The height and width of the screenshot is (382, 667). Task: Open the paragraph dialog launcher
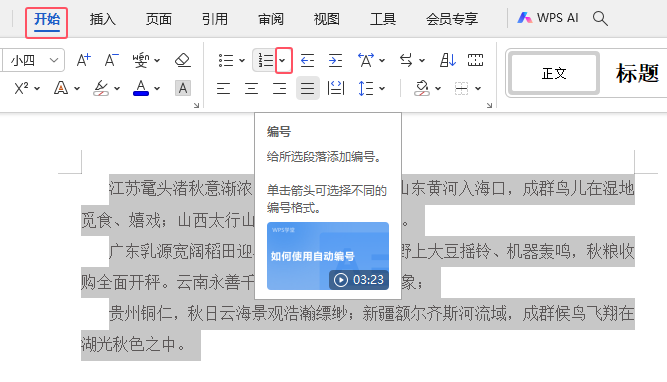pyautogui.click(x=490, y=105)
